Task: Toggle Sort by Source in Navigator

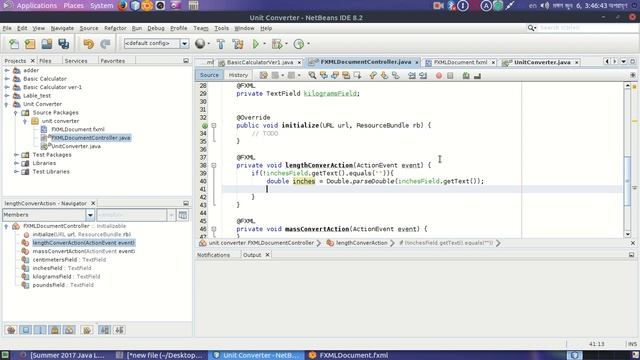Action: [x=120, y=330]
